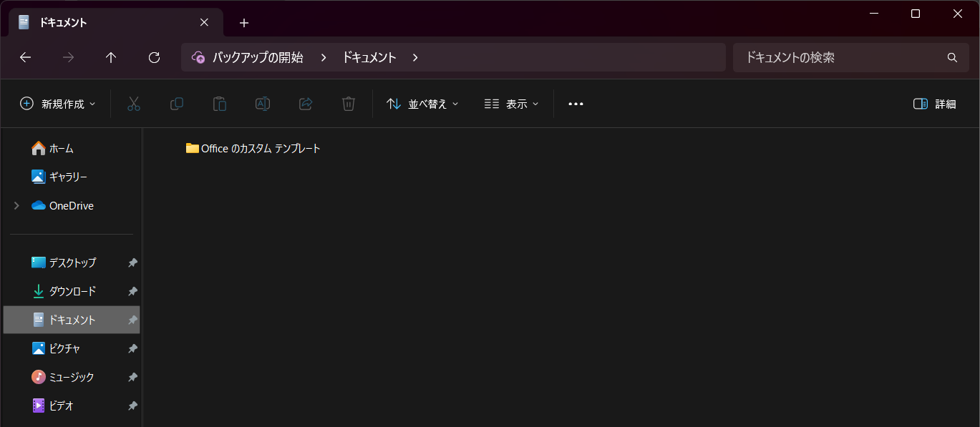Open ピクチャ in the navigation pane
The width and height of the screenshot is (980, 427).
(72, 348)
